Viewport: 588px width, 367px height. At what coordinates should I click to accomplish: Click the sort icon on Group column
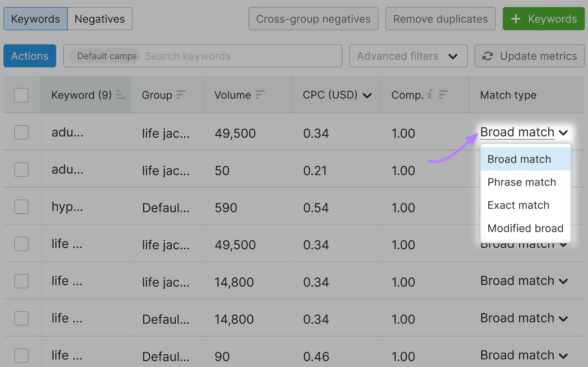[180, 94]
